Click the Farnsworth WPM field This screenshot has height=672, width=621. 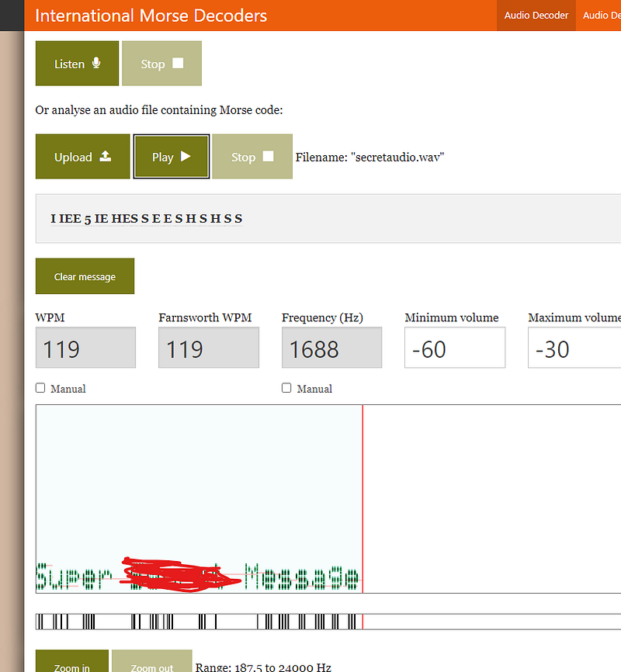209,348
